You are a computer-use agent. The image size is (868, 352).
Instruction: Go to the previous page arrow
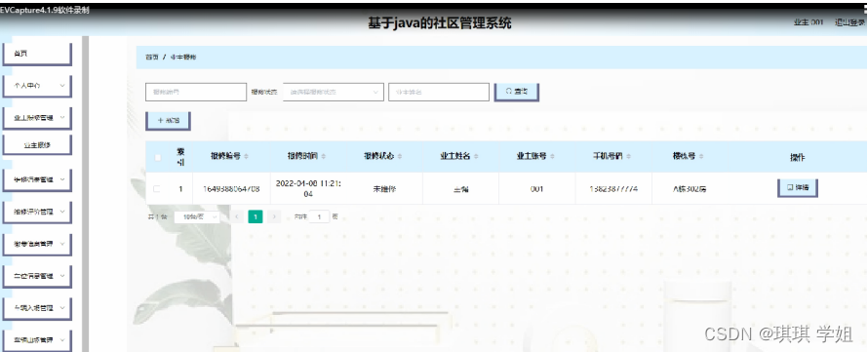coord(237,217)
